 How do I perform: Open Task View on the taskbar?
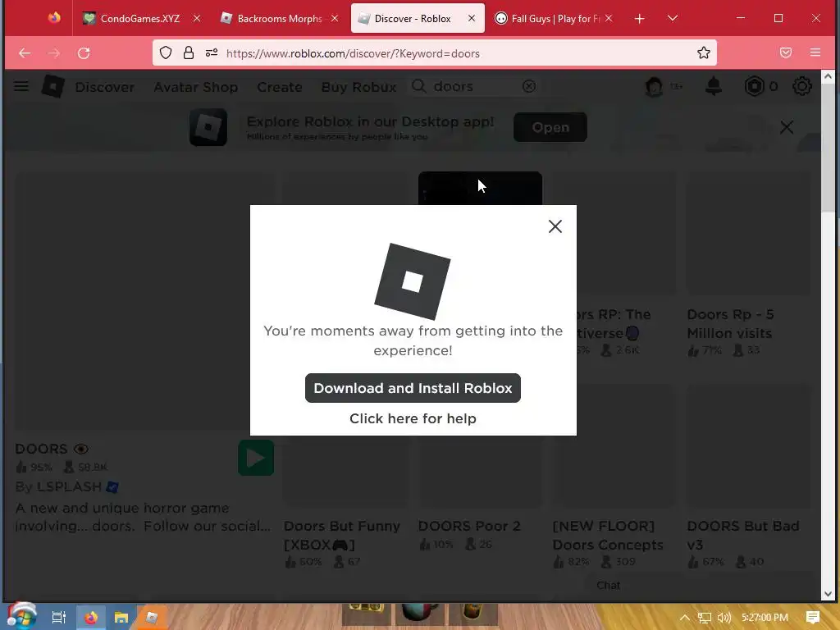pyautogui.click(x=58, y=618)
